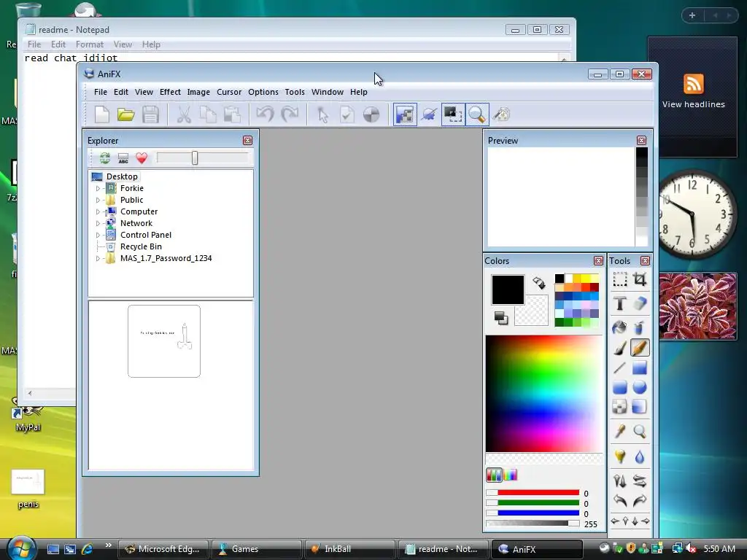
Task: Click the View headlines gadget link
Action: click(693, 104)
